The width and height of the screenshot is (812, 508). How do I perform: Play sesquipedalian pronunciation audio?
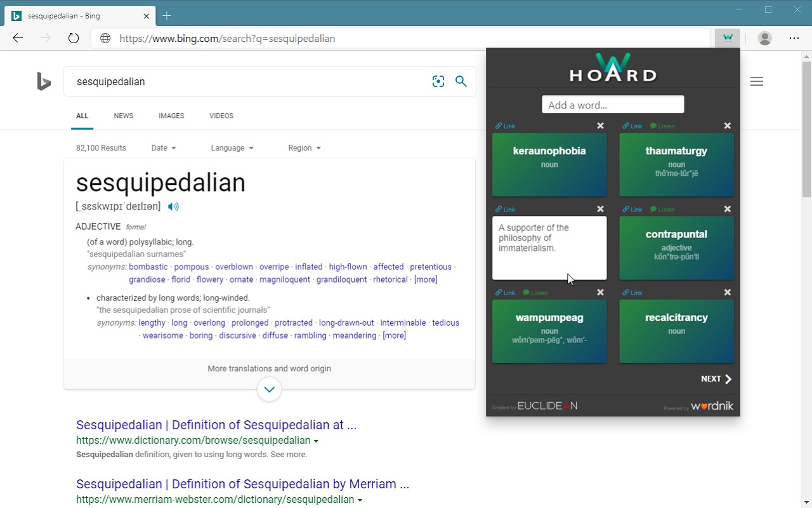pos(174,206)
